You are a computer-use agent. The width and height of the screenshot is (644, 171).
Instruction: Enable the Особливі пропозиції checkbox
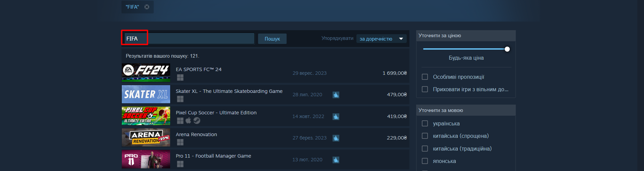pyautogui.click(x=425, y=77)
